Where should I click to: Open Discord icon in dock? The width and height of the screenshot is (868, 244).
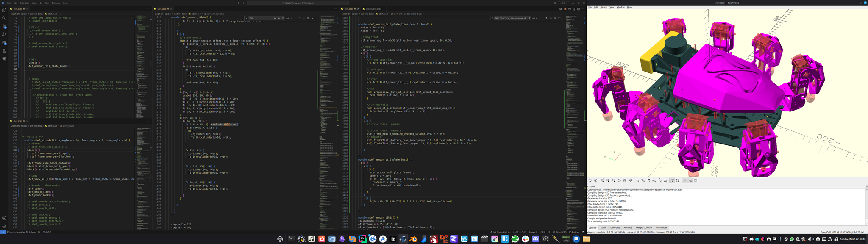(535, 239)
